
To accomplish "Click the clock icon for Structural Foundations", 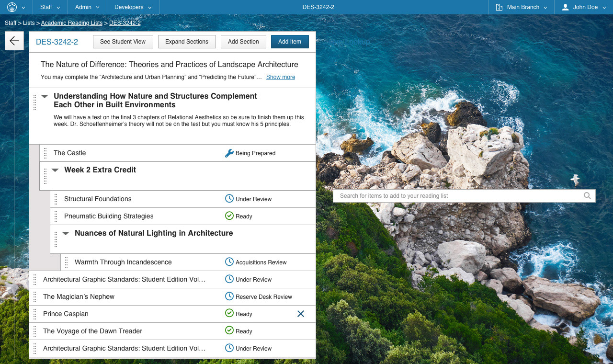I will (229, 199).
